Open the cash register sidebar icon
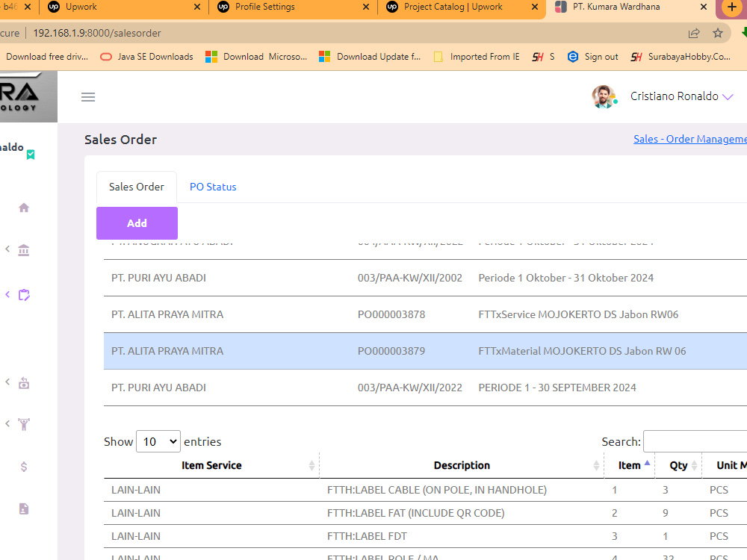Viewport: 747px width, 560px height. coord(24,383)
